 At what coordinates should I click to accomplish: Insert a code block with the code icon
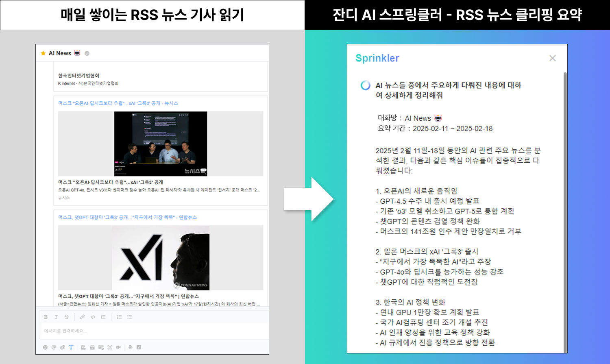(93, 317)
